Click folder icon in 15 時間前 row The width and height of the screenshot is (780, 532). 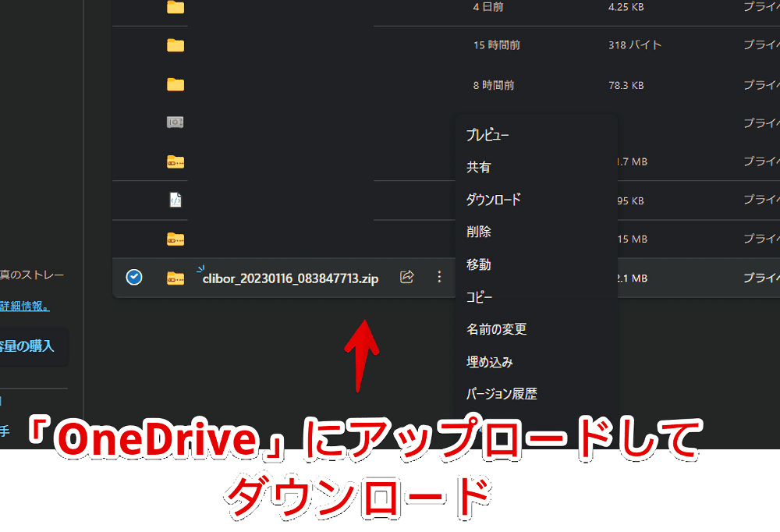pos(175,45)
